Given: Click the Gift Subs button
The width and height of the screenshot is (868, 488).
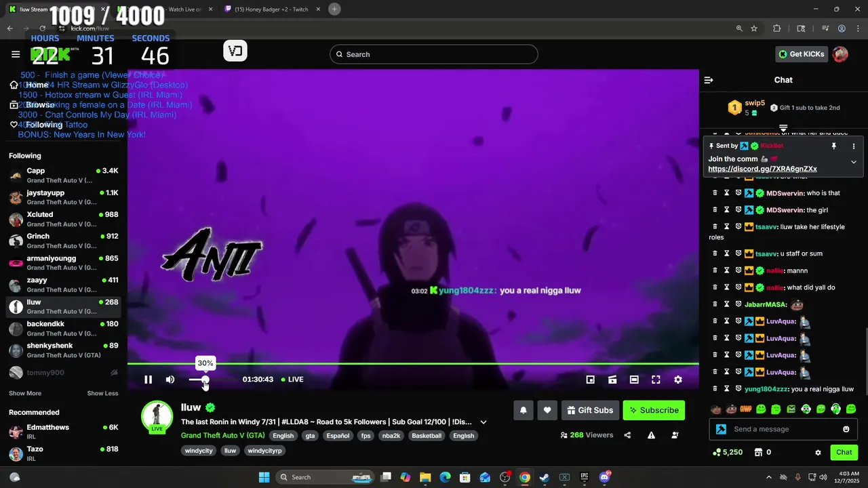Looking at the screenshot, I should (590, 410).
